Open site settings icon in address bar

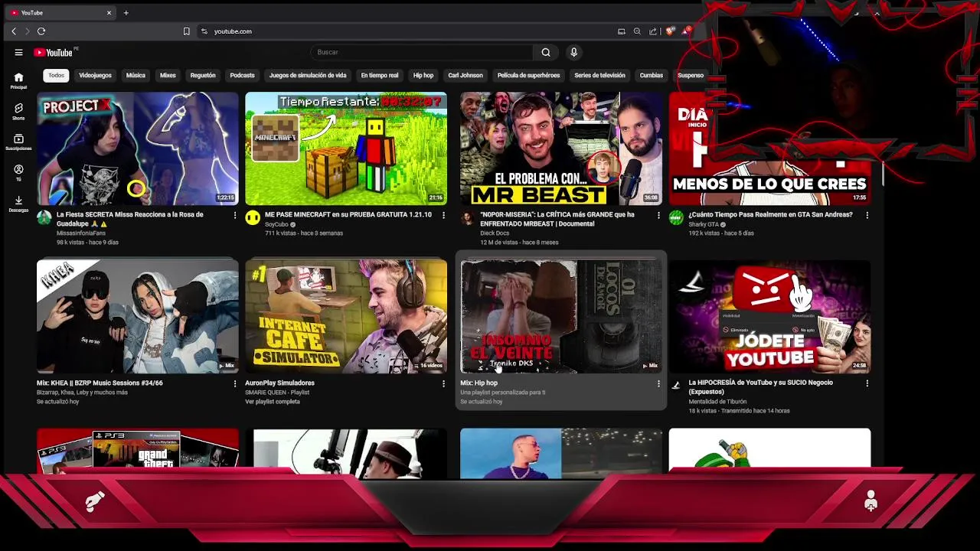coord(204,31)
